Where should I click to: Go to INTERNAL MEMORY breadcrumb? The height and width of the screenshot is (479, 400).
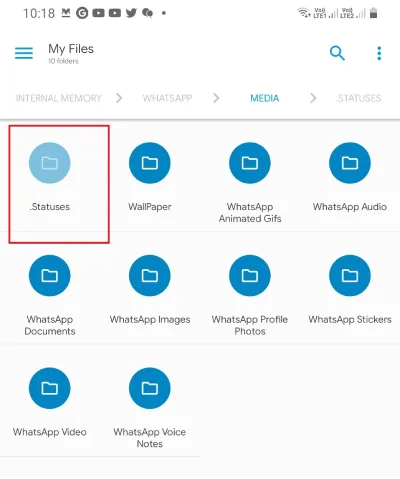(x=59, y=98)
